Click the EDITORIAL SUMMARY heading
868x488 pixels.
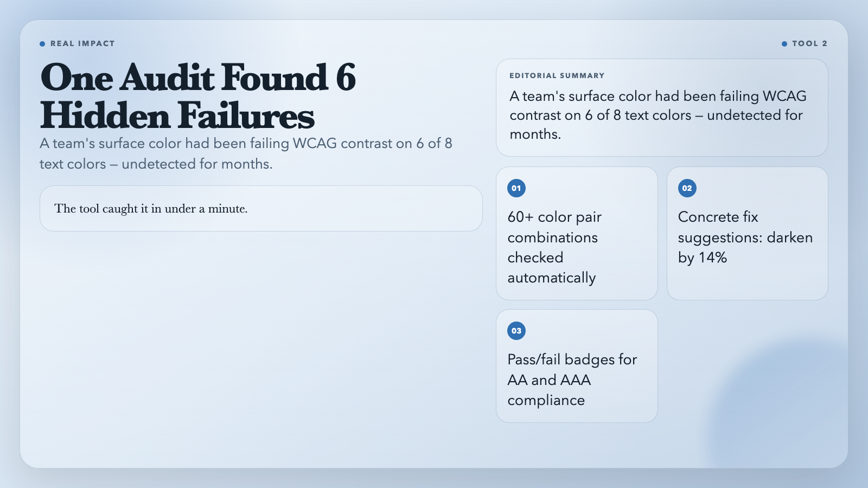(x=557, y=76)
